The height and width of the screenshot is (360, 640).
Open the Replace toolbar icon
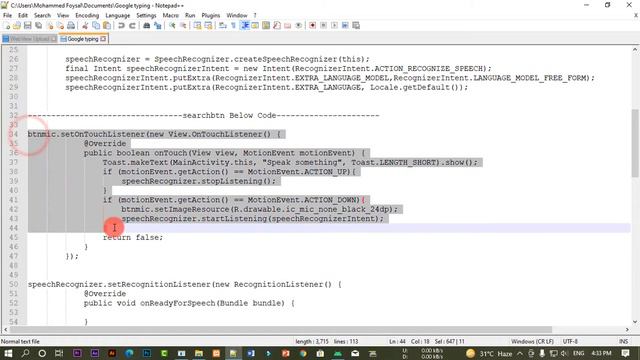[x=158, y=25]
